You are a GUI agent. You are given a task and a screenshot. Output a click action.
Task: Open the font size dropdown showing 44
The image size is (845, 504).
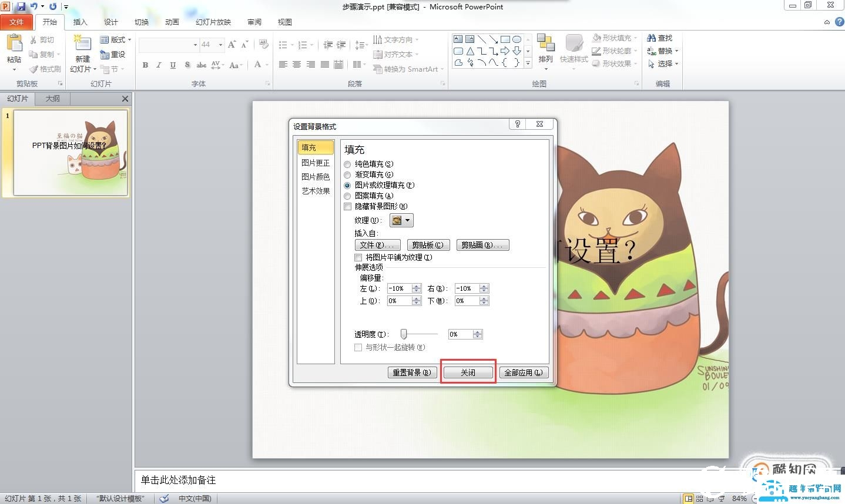(x=220, y=45)
